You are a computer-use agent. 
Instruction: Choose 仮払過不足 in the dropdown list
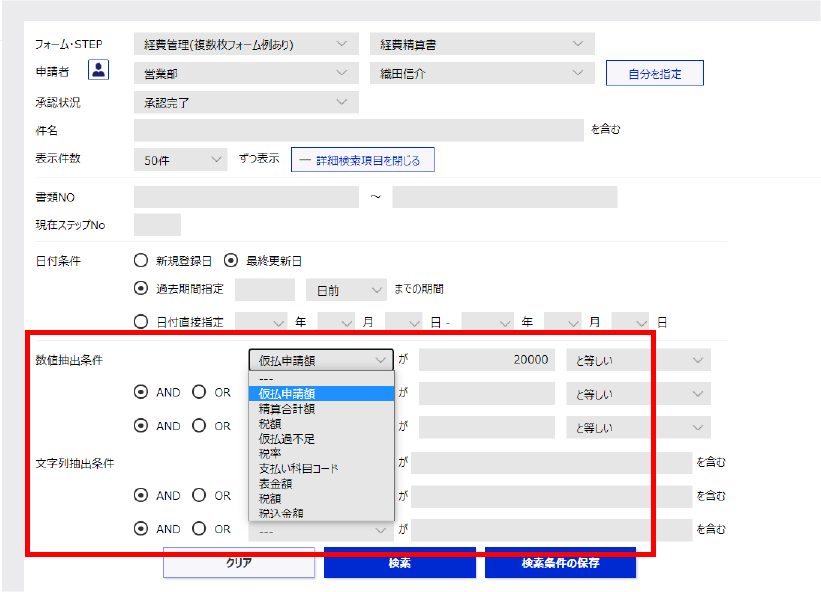pyautogui.click(x=288, y=438)
